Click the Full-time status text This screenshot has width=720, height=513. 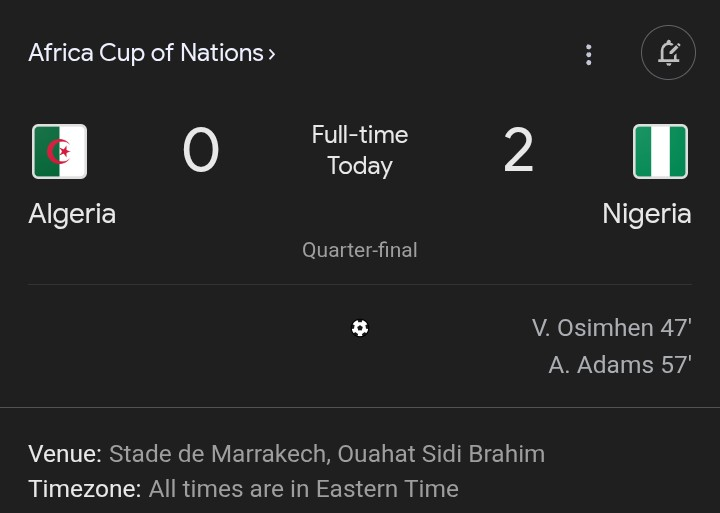tap(360, 135)
